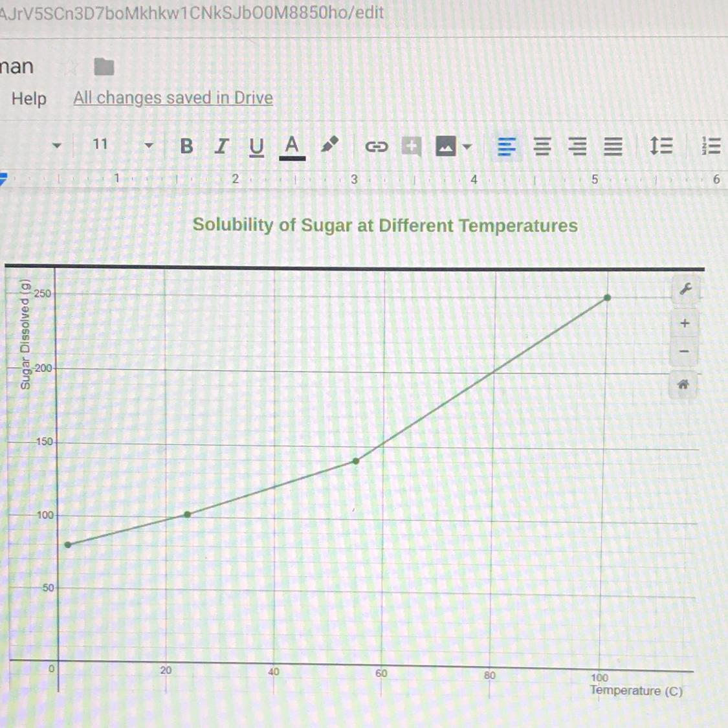Open line spacing options
This screenshot has height=728, width=728.
[x=661, y=146]
